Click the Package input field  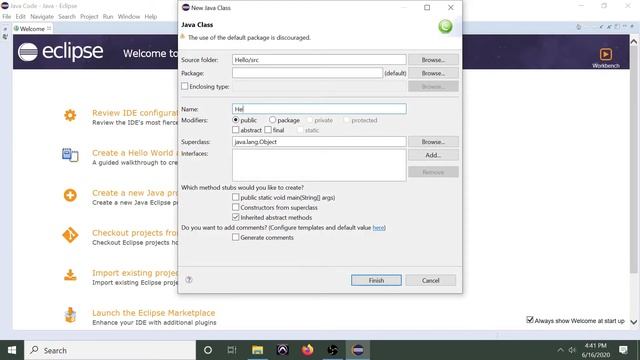click(x=307, y=73)
